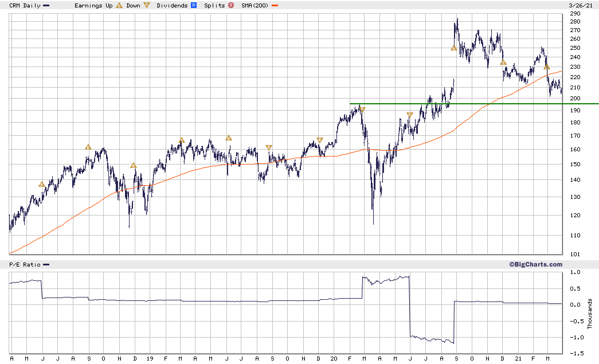Select the earnings-up marker from late November 2018
Image resolution: width=599 pixels, height=364 pixels.
pos(134,166)
